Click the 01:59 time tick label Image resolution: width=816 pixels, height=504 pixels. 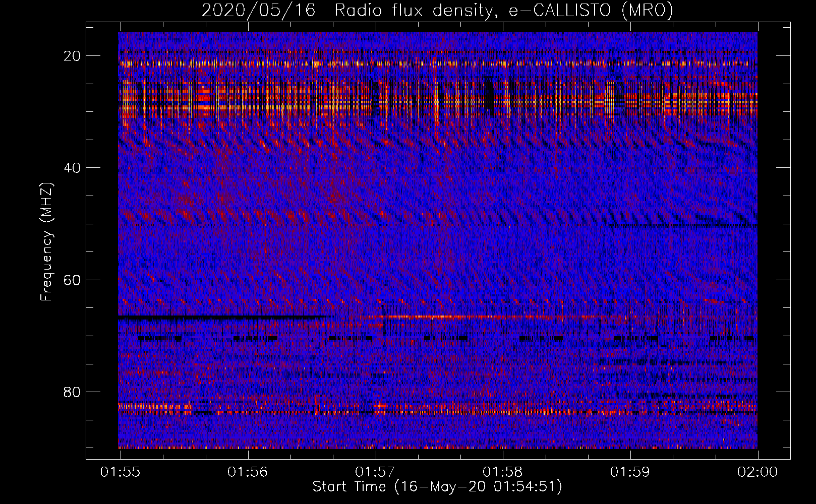[x=630, y=472]
